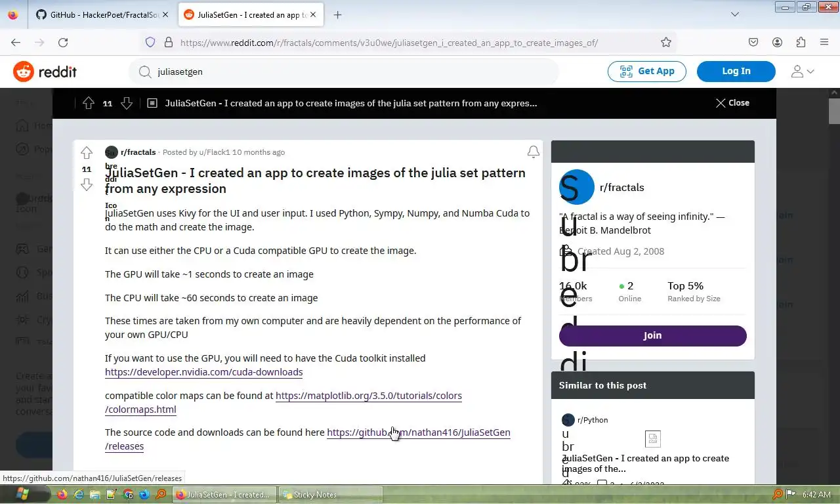Close the post overlay with the Close button

click(732, 103)
